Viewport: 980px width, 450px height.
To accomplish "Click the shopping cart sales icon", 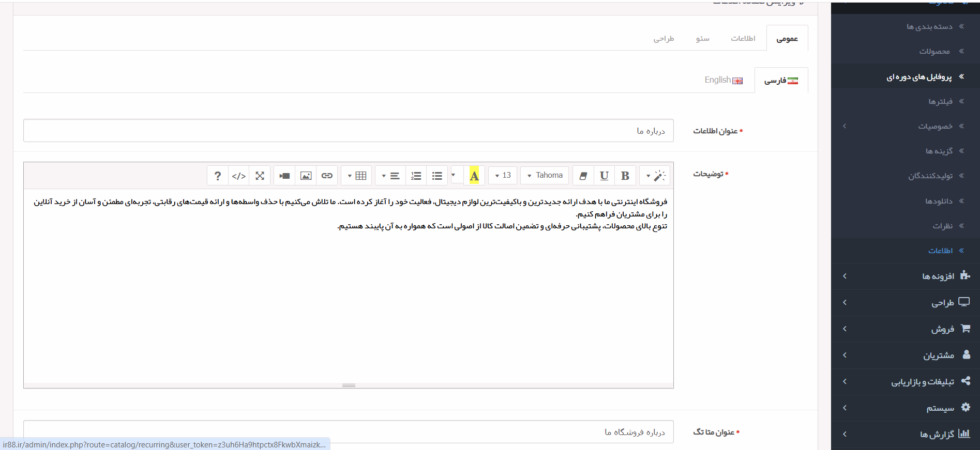I will point(965,328).
